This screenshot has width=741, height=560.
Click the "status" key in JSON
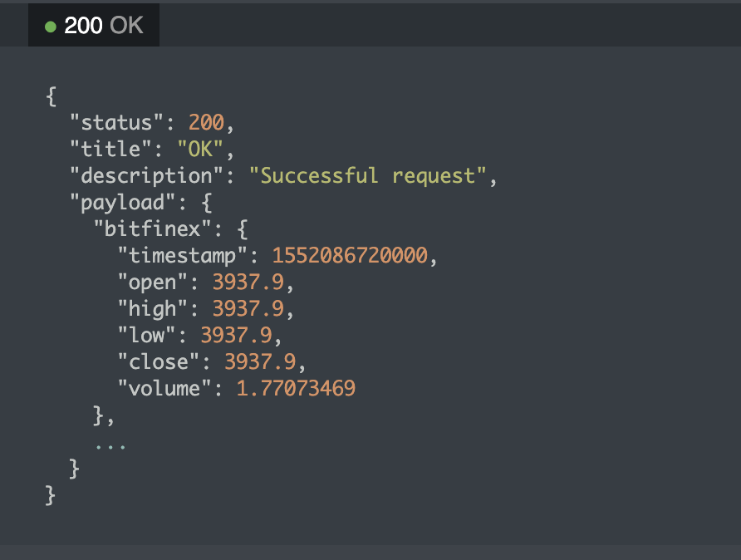111,123
